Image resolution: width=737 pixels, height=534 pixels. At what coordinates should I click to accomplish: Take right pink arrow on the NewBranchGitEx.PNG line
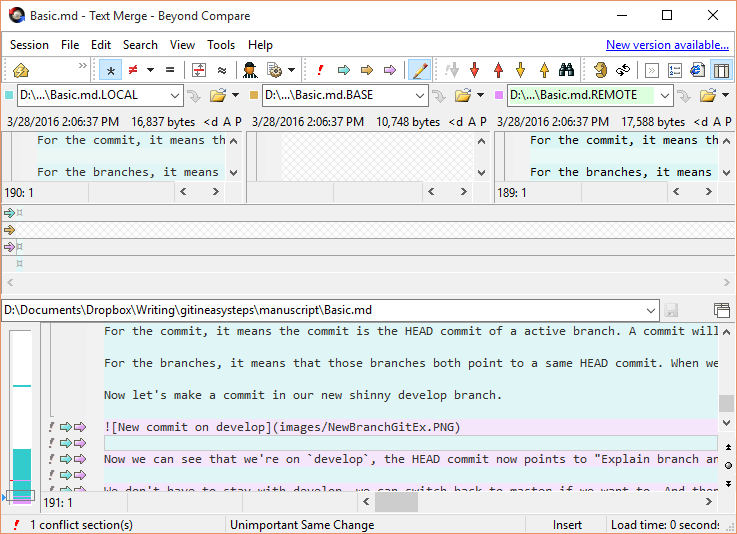80,427
